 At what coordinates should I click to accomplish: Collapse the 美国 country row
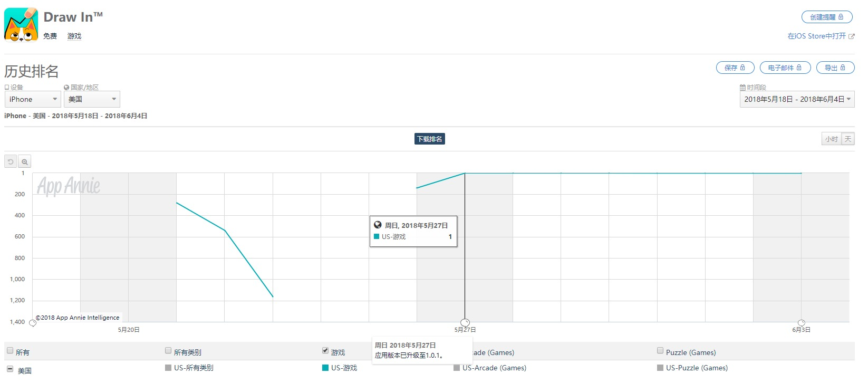click(x=10, y=369)
